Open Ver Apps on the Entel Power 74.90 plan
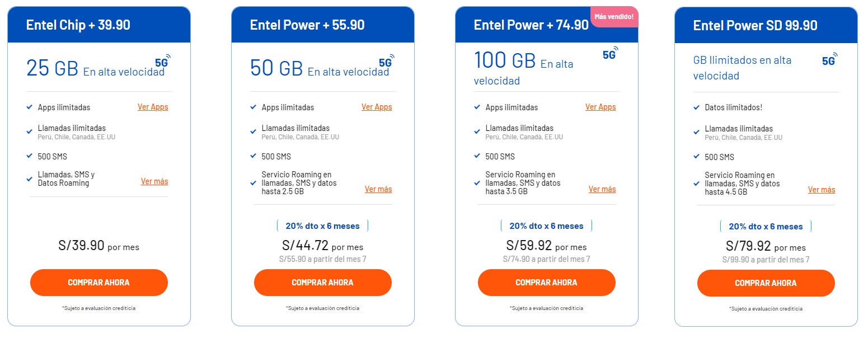 [600, 107]
